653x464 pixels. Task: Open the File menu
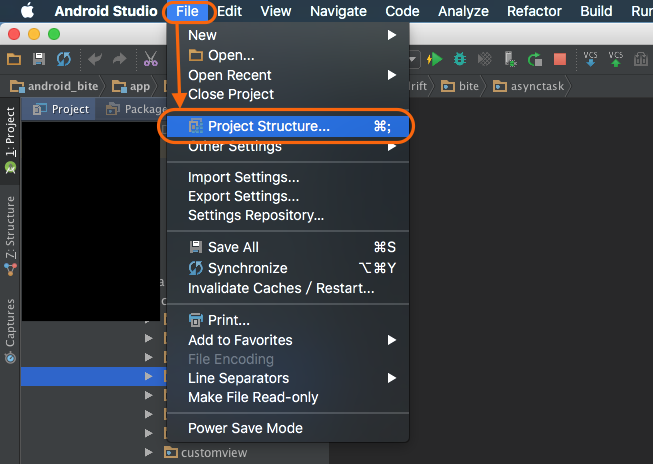click(187, 11)
